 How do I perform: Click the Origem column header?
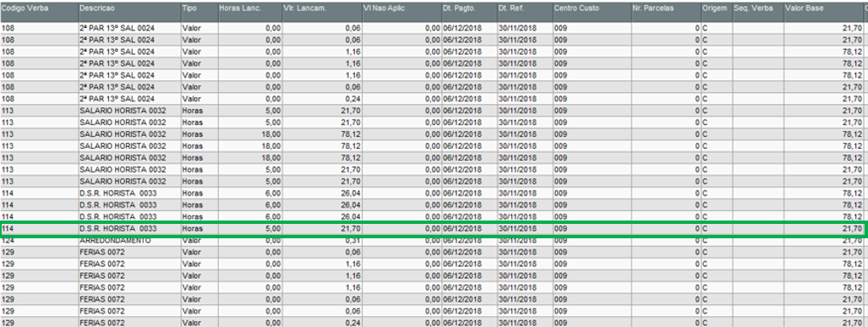(x=717, y=12)
